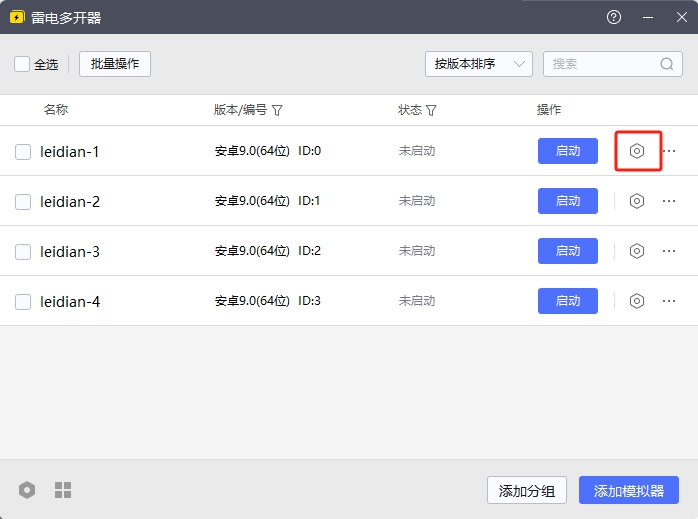Start leidian-1 with 启动 button
The width and height of the screenshot is (698, 519).
coord(568,151)
